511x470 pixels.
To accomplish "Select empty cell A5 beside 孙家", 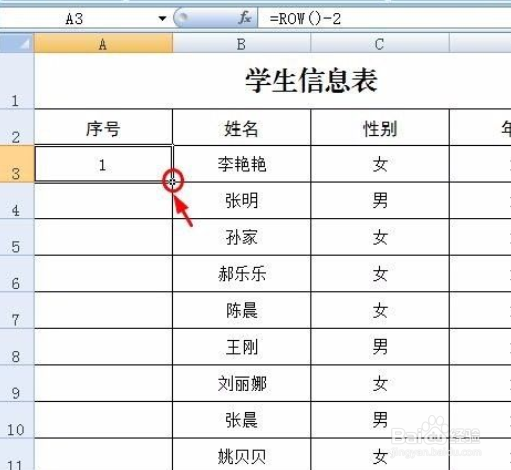I will tap(103, 237).
